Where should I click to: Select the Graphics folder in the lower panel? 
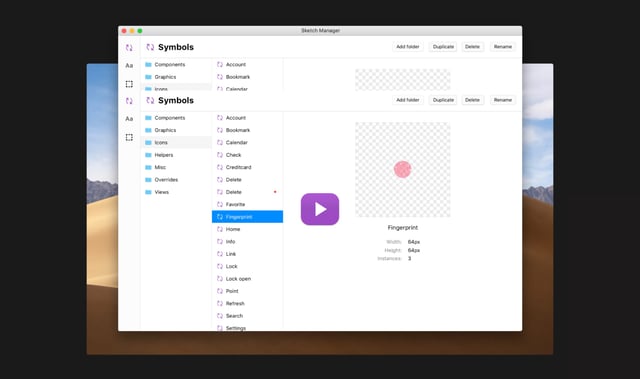pyautogui.click(x=176, y=130)
